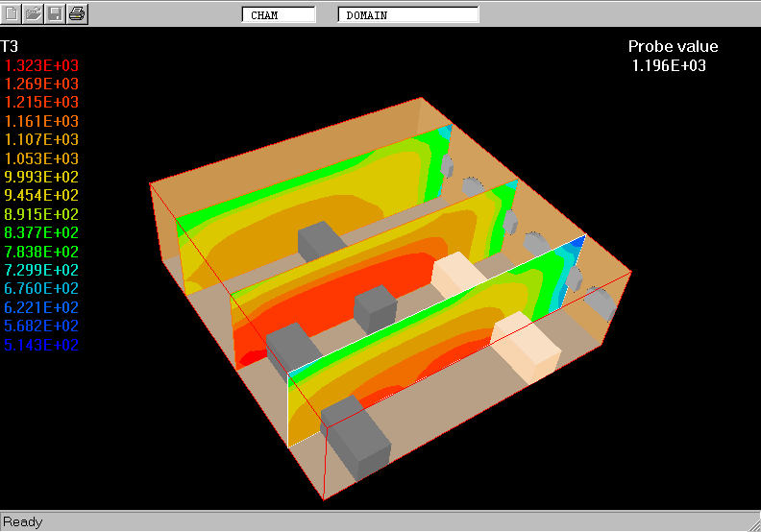
Task: Click the green 8.377E+02 legend entry
Action: click(42, 233)
